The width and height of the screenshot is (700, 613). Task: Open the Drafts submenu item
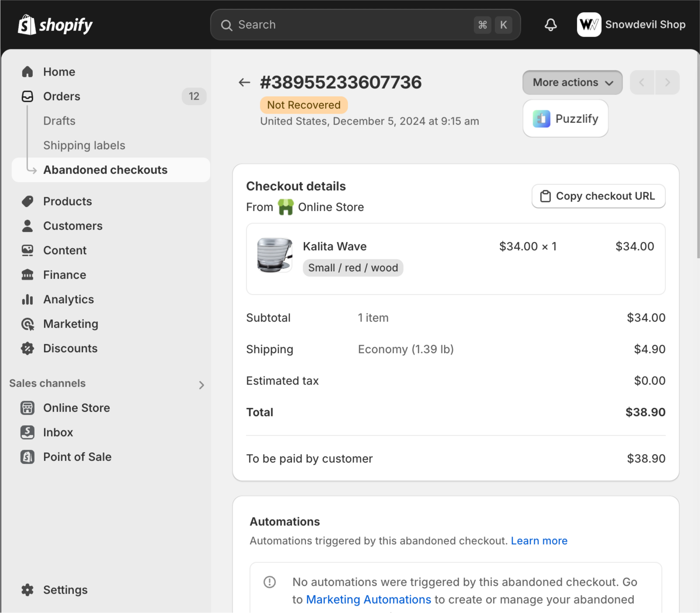click(x=59, y=121)
